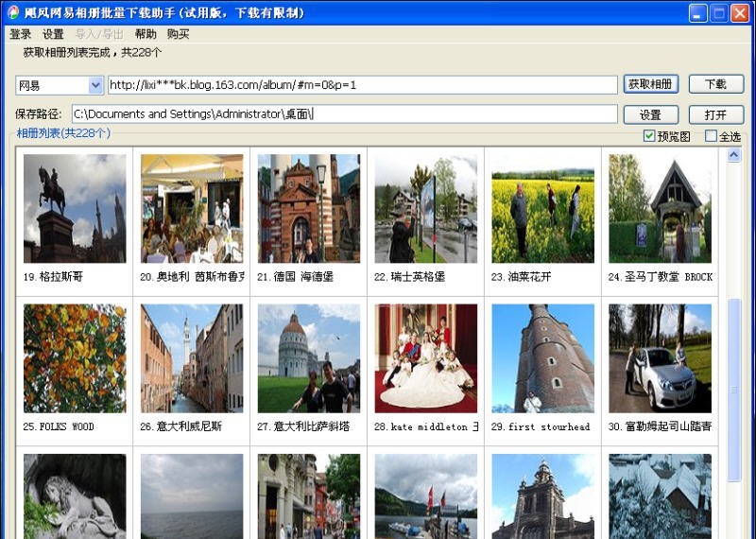
Task: Select album thumbnail 28. kate middleton
Action: coord(426,358)
